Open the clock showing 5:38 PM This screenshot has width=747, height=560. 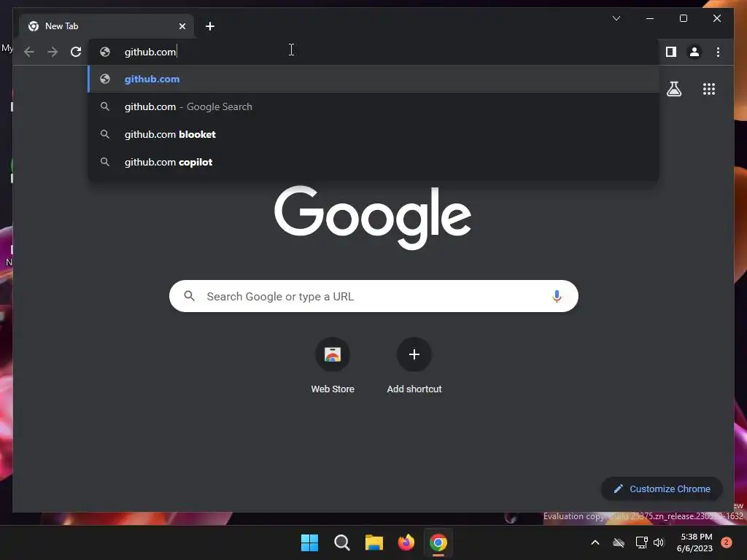coord(694,542)
